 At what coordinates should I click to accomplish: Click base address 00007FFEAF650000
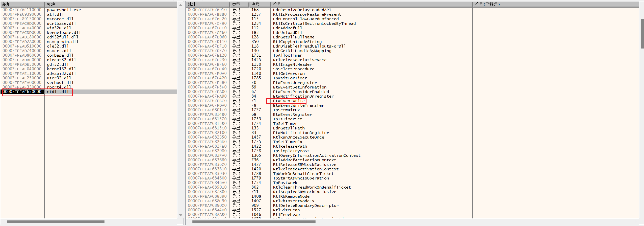(x=22, y=92)
